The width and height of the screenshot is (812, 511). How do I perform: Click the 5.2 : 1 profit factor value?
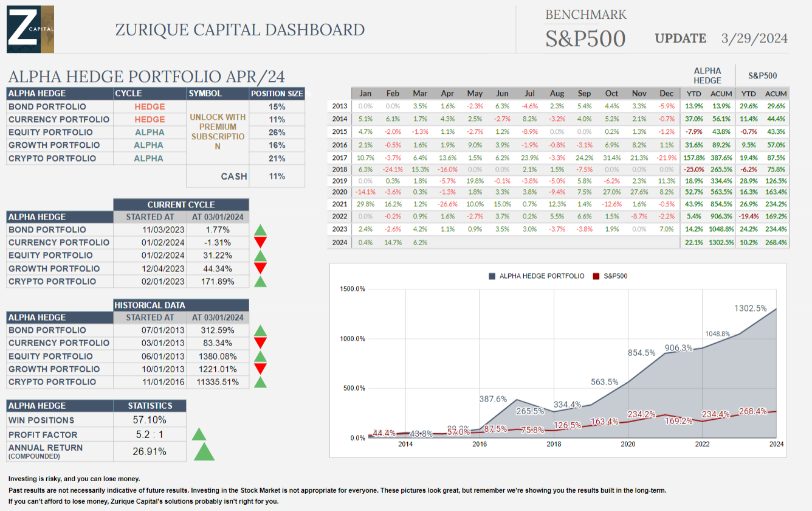pyautogui.click(x=150, y=434)
